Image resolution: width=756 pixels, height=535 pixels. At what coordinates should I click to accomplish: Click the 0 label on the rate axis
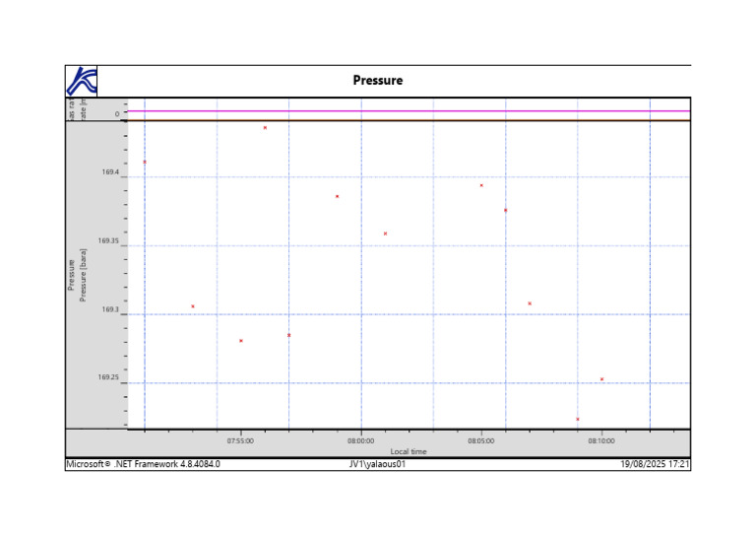tap(117, 114)
